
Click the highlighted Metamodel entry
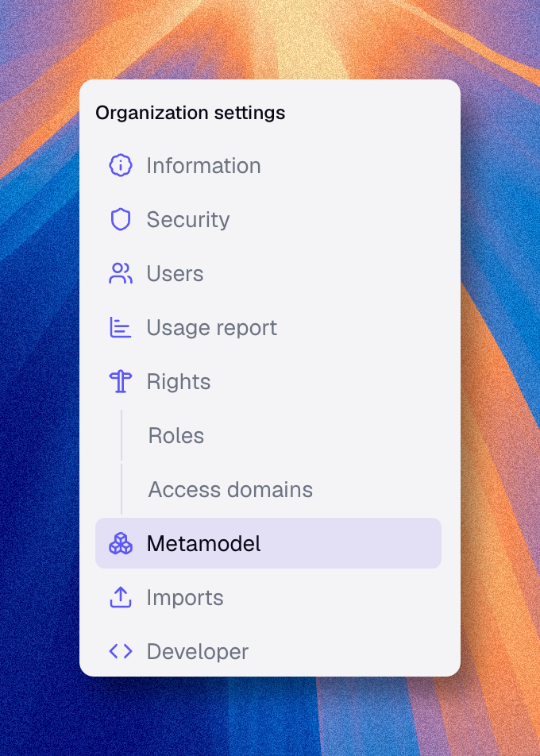(x=203, y=543)
